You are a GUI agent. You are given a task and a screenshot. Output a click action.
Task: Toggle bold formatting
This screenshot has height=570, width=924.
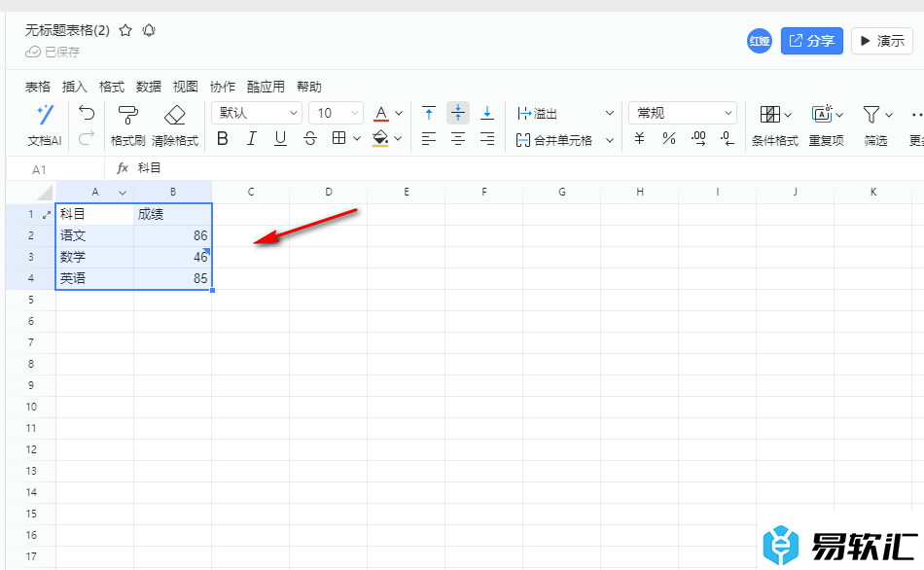pos(223,138)
